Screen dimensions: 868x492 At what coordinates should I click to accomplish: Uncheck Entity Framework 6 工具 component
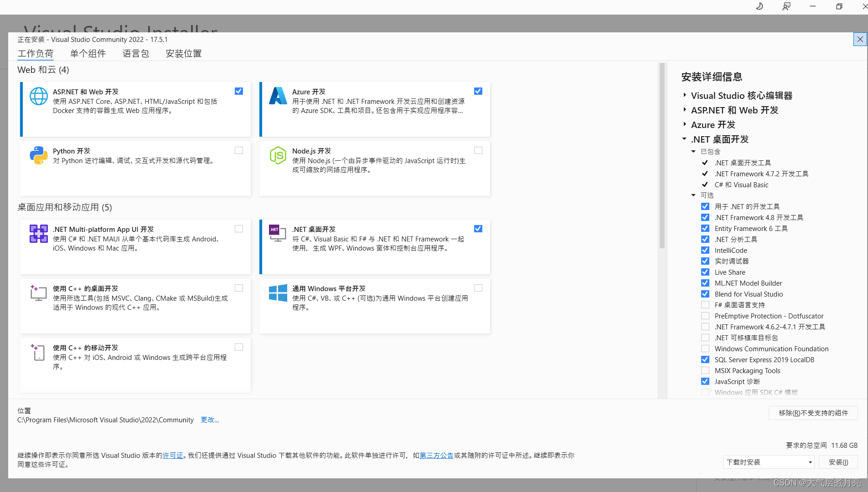click(705, 228)
